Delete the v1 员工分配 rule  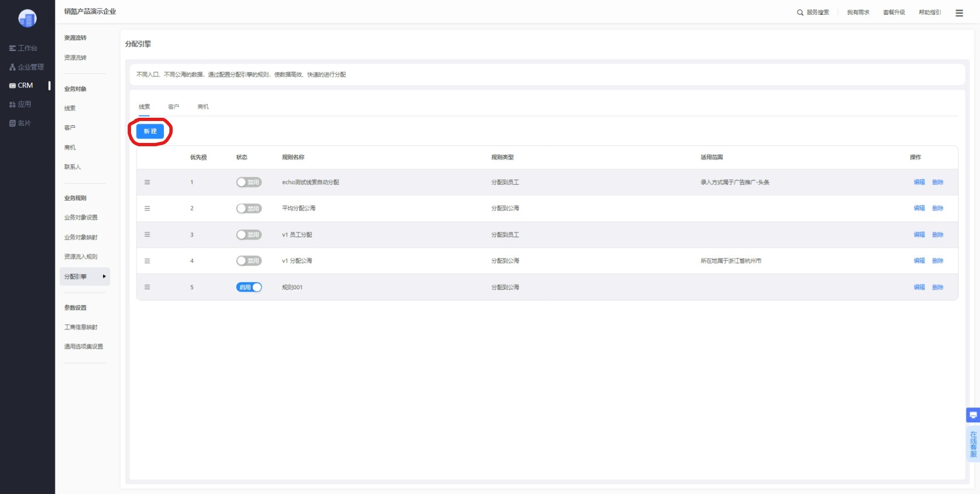coord(938,234)
